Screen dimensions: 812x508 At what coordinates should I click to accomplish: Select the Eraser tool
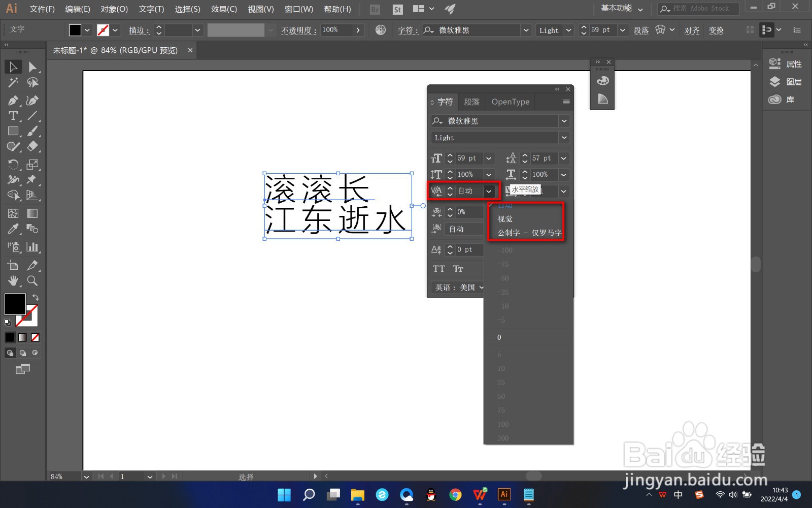point(32,146)
